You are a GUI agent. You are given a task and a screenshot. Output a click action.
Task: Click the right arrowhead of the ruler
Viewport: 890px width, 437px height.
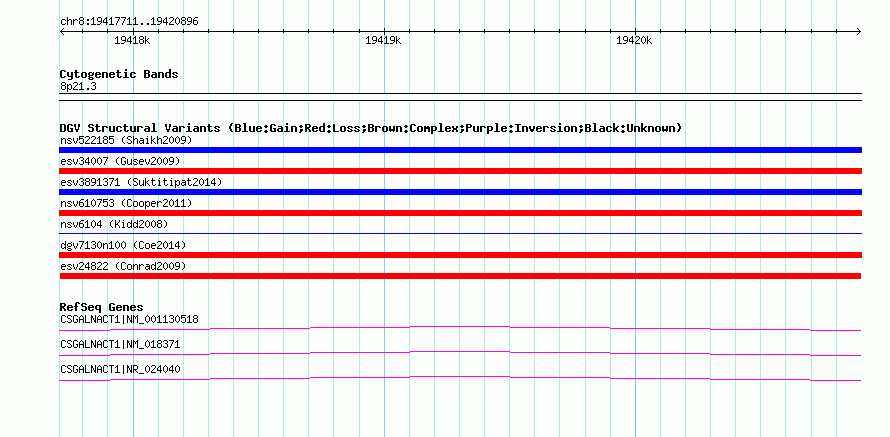[859, 31]
